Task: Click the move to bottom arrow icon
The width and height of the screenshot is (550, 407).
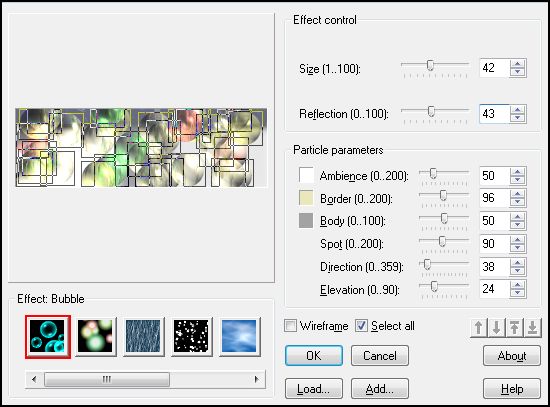Action: [532, 328]
